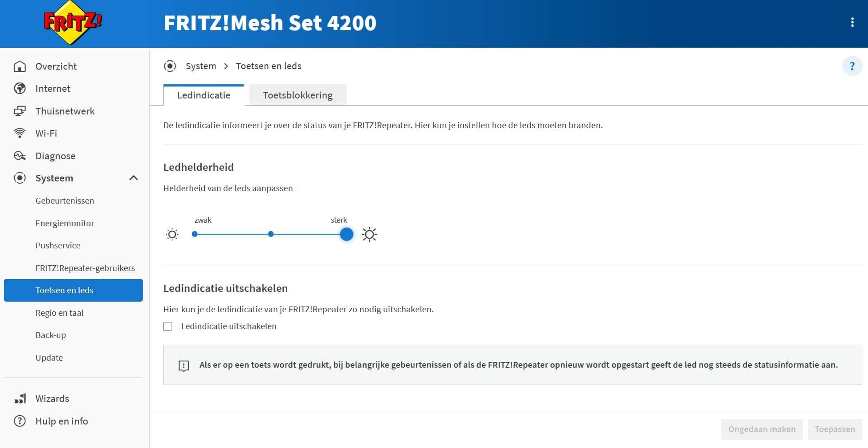
Task: Click the Wi-Fi signal icon
Action: (20, 133)
